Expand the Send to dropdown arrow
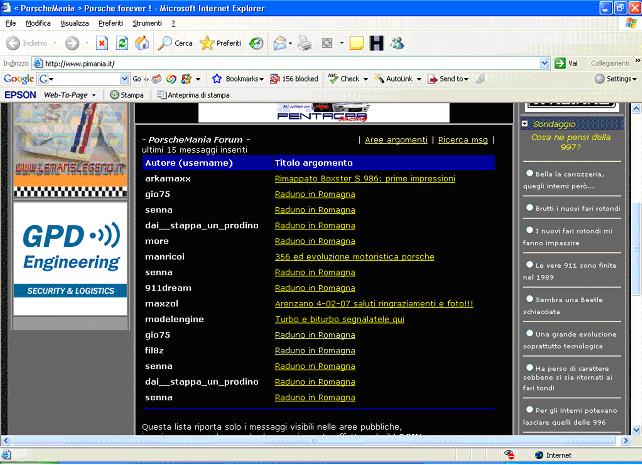642x465 pixels. click(466, 79)
